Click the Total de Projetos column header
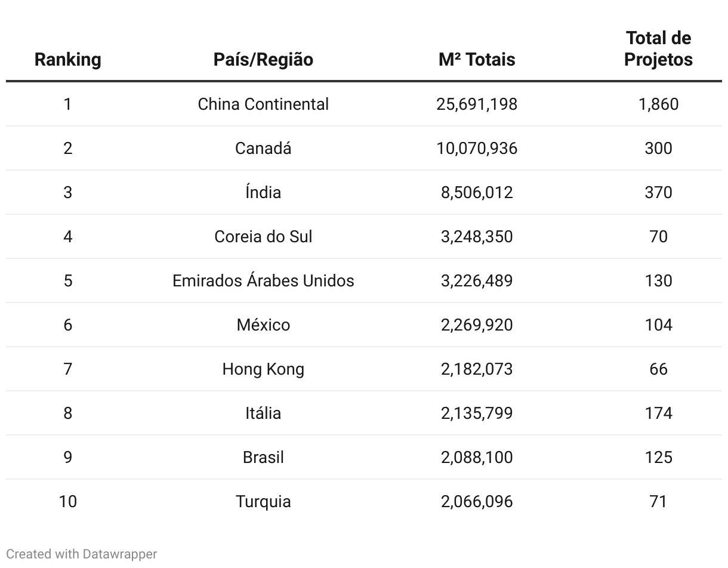Screen dimensions: 728x568 [x=658, y=48]
